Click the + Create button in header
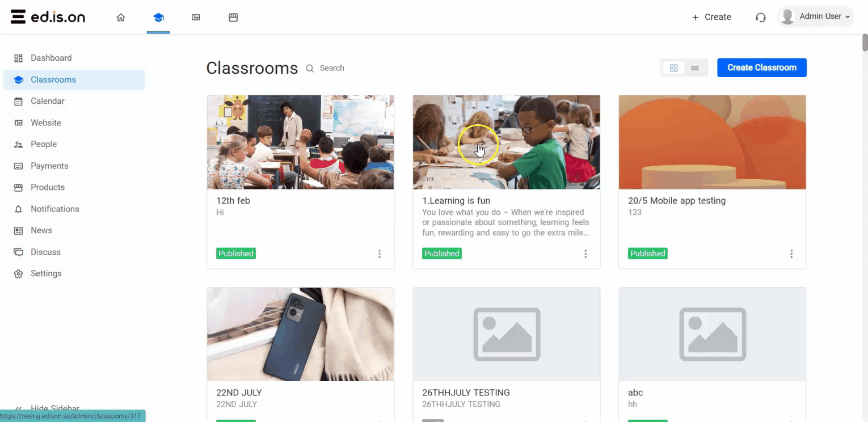The image size is (868, 422). tap(711, 17)
